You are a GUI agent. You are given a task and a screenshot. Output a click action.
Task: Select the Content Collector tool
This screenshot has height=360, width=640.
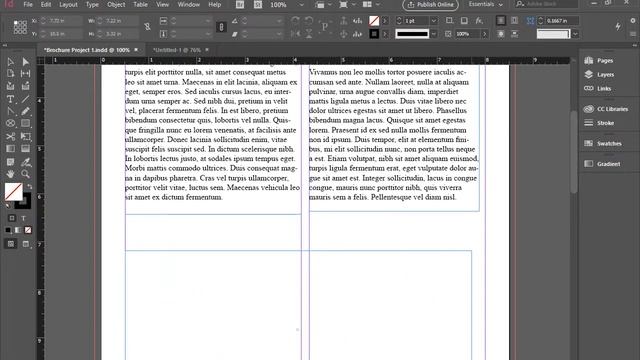point(10,86)
